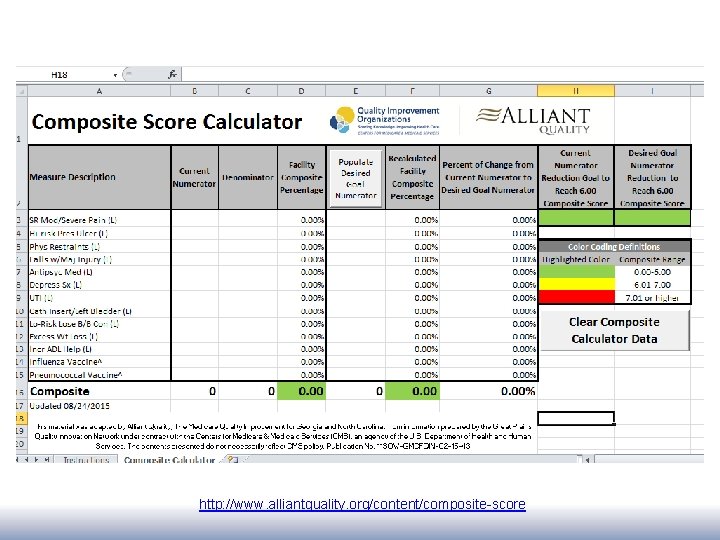Click the Alliant Quality logo
Image resolution: width=720 pixels, height=540 pixels.
coord(534,120)
